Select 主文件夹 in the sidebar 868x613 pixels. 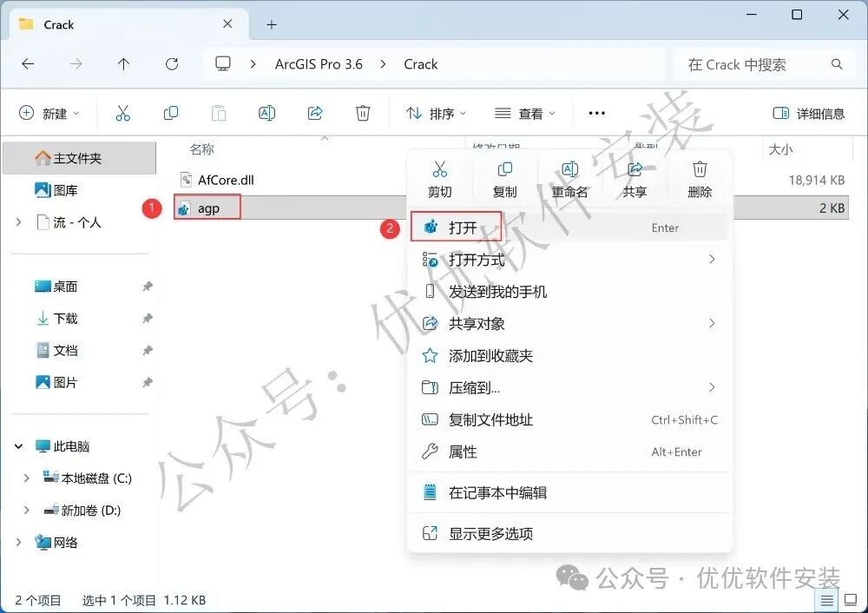click(80, 158)
